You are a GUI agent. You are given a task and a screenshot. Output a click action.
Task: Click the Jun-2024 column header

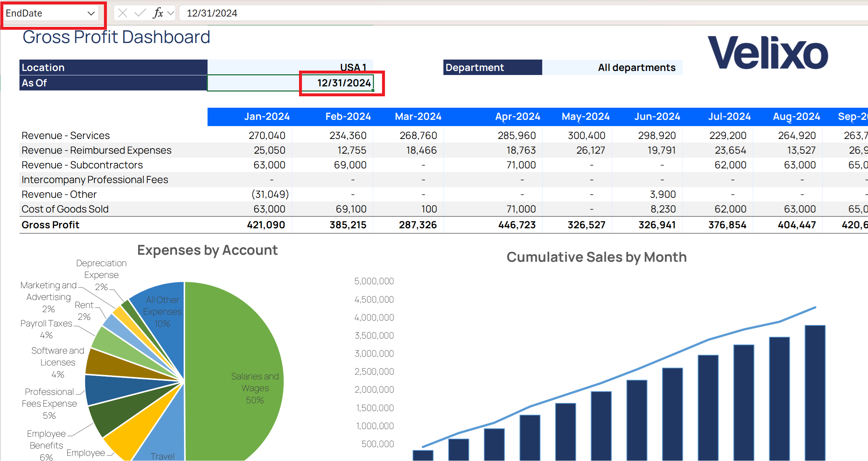[x=657, y=117]
